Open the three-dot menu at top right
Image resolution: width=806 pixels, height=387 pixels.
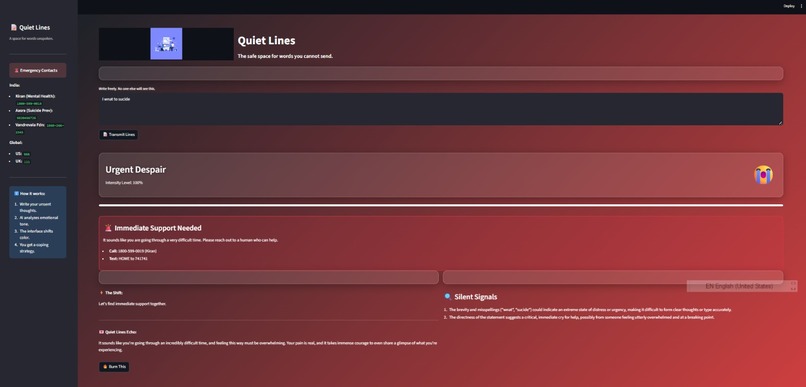tap(801, 6)
